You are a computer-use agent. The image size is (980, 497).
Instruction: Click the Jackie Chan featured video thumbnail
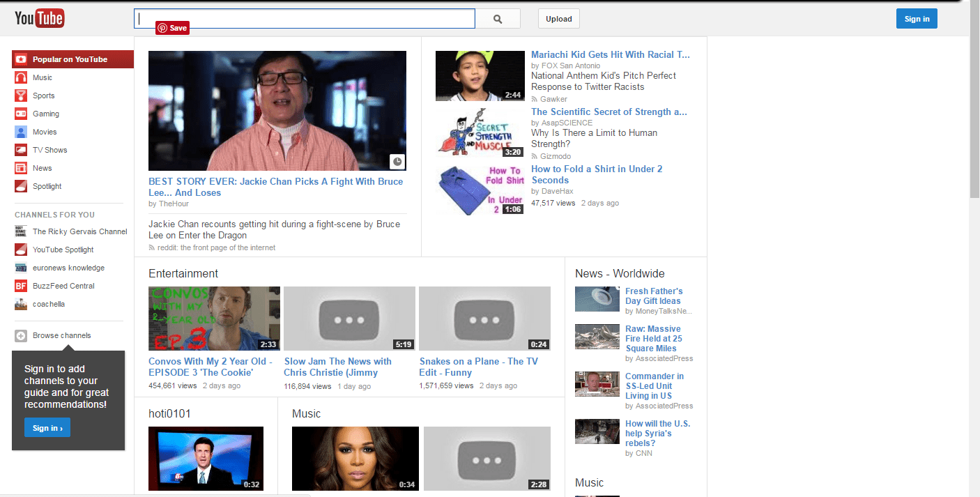(x=277, y=111)
